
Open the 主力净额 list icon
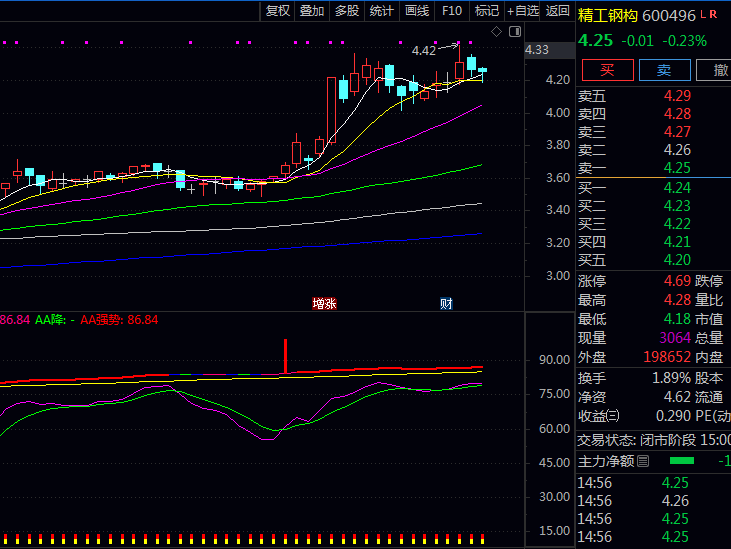[643, 461]
